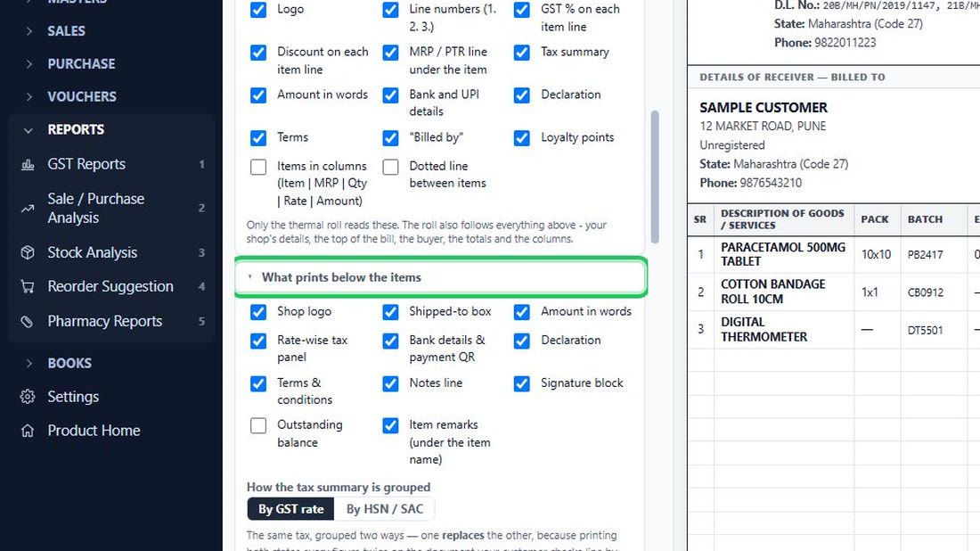
Task: Open Pharmacy Reports entry
Action: coord(112,322)
